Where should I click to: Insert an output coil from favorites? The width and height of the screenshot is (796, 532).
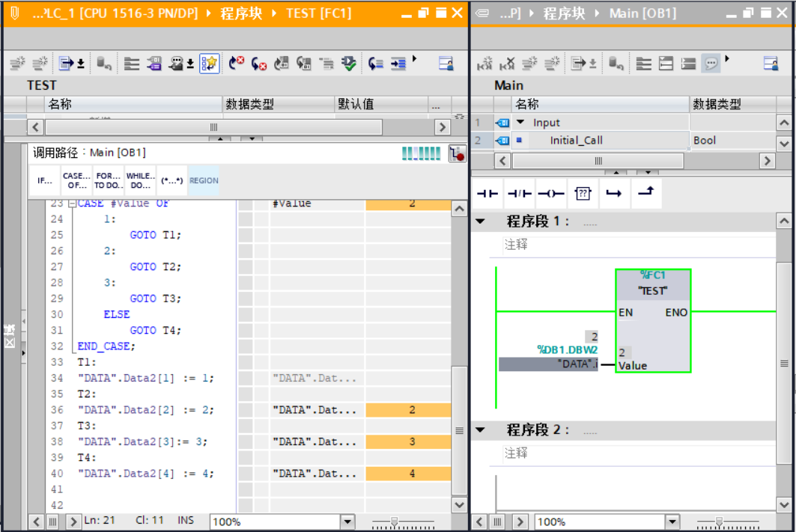[551, 193]
